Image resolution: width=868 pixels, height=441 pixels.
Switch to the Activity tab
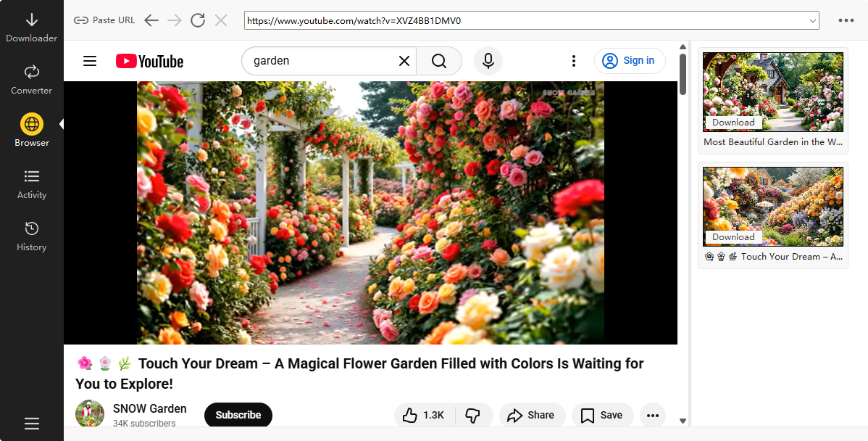pyautogui.click(x=31, y=184)
